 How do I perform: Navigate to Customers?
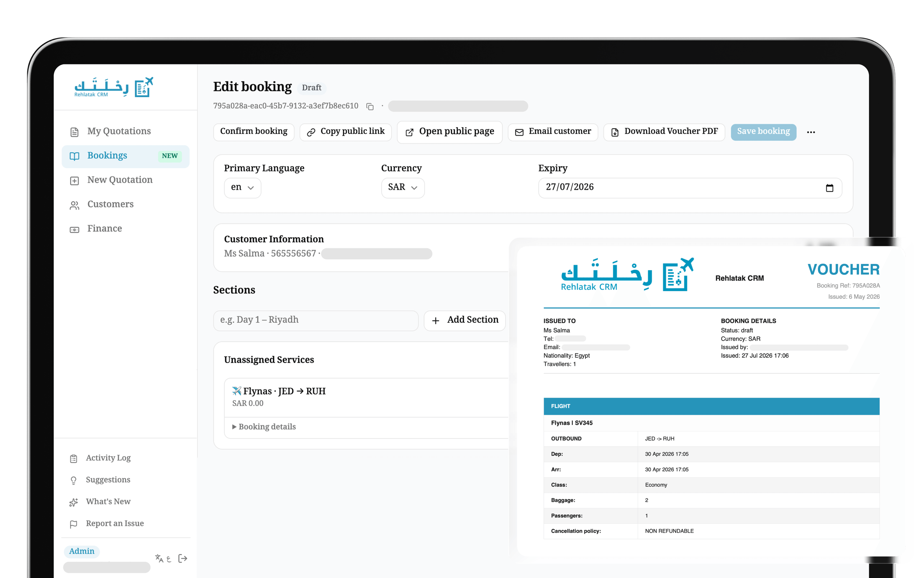click(x=126, y=204)
